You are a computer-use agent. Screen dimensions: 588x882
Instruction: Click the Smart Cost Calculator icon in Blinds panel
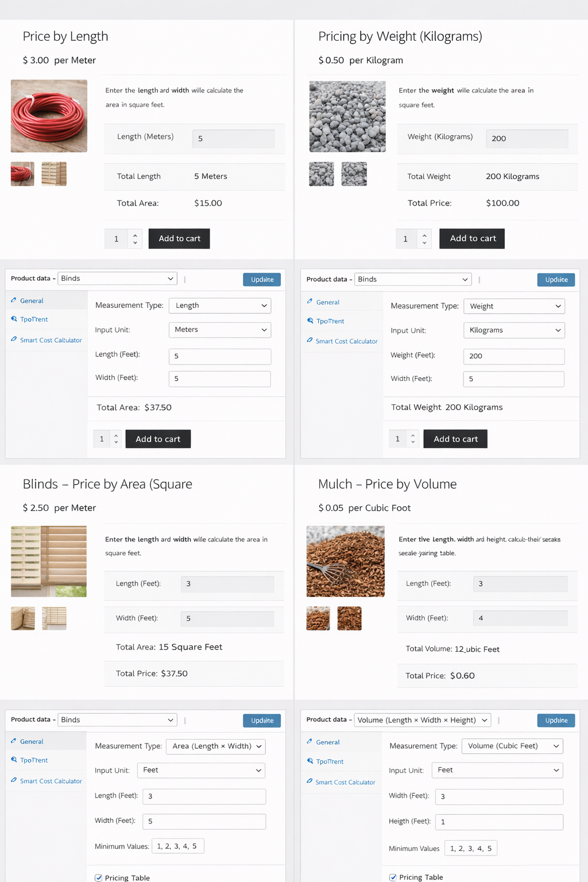click(15, 780)
